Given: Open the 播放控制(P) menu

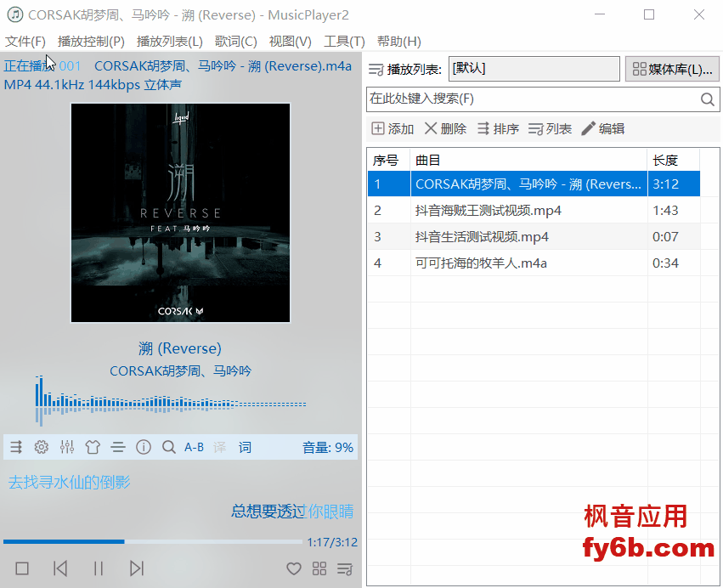Looking at the screenshot, I should (x=91, y=42).
